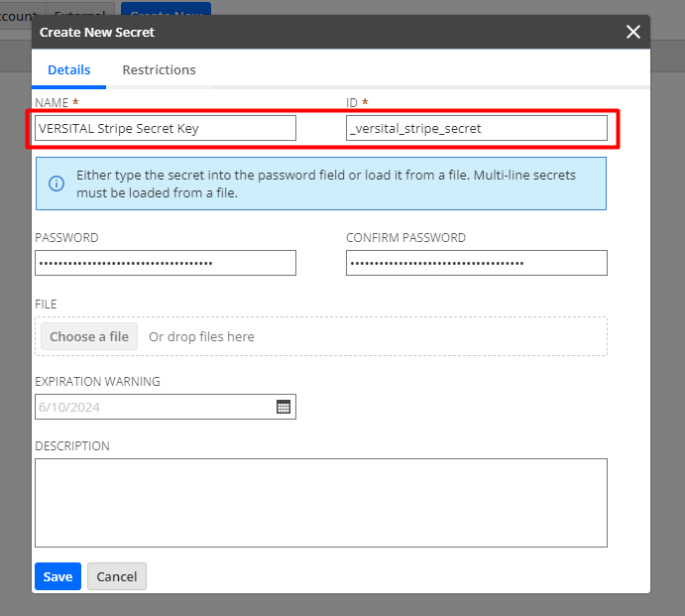Click into the Password field
685x616 pixels.
click(166, 263)
